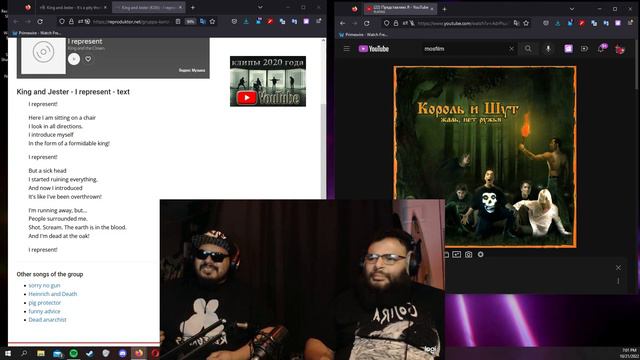The height and width of the screenshot is (360, 640).
Task: Open downloads in the YouTube window toolbar
Action: point(558,23)
